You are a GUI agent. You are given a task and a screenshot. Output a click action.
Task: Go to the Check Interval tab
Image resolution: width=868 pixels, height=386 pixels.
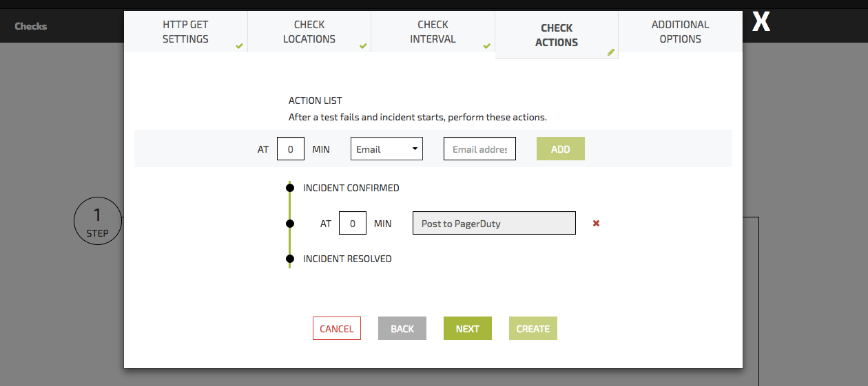point(433,32)
